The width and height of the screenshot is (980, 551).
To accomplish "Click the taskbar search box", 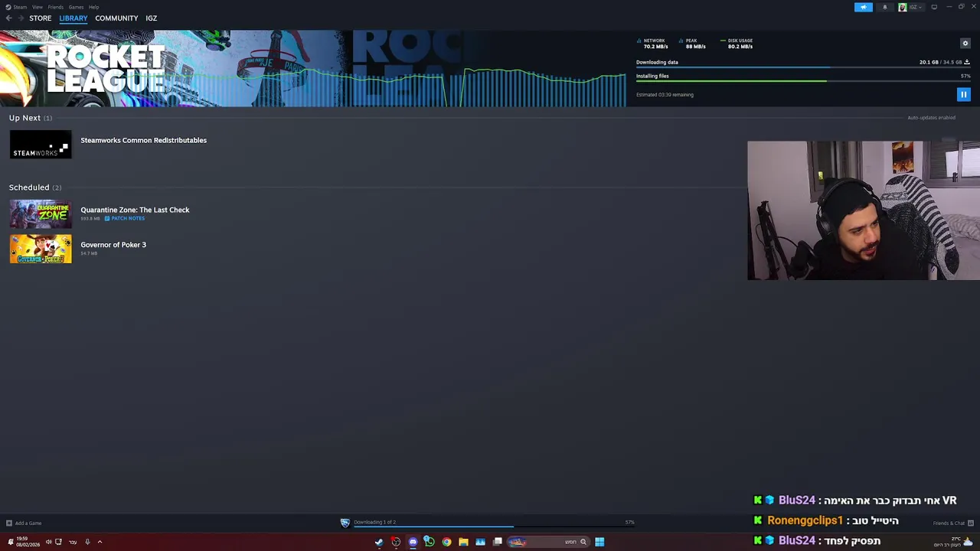I will tap(547, 542).
